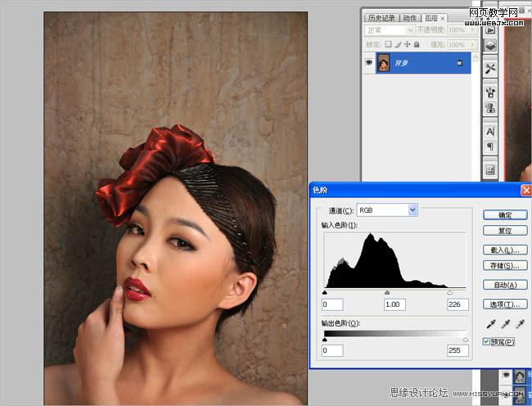Toggle the 预览 (Preview) checkbox

pos(487,341)
